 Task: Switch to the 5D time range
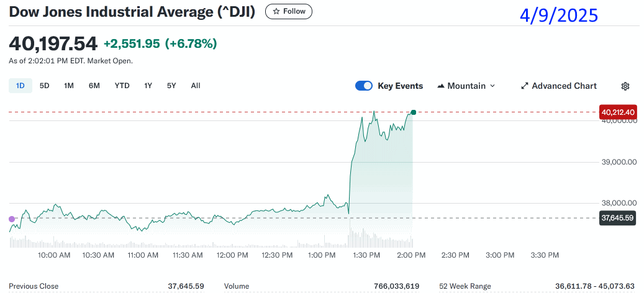click(x=45, y=86)
